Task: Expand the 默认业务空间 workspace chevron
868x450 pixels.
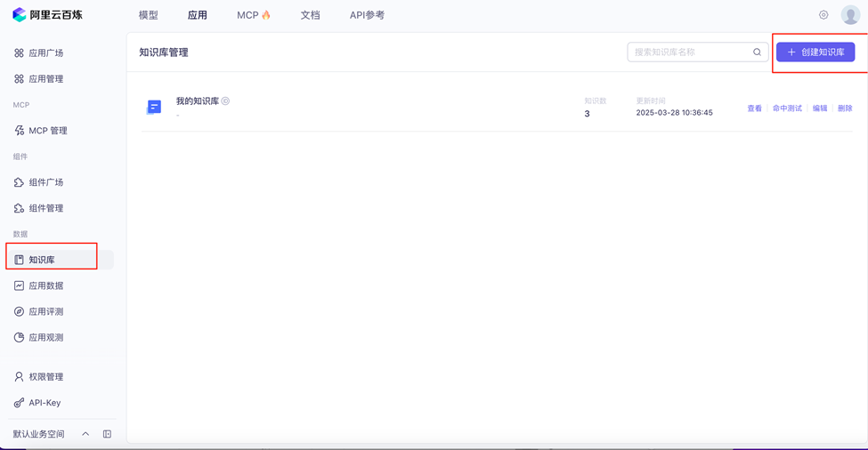Action: click(85, 434)
